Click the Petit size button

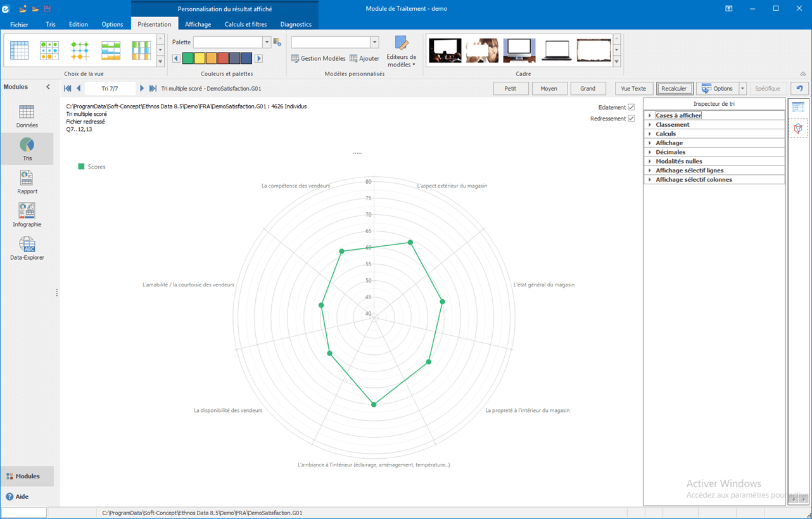click(x=511, y=89)
